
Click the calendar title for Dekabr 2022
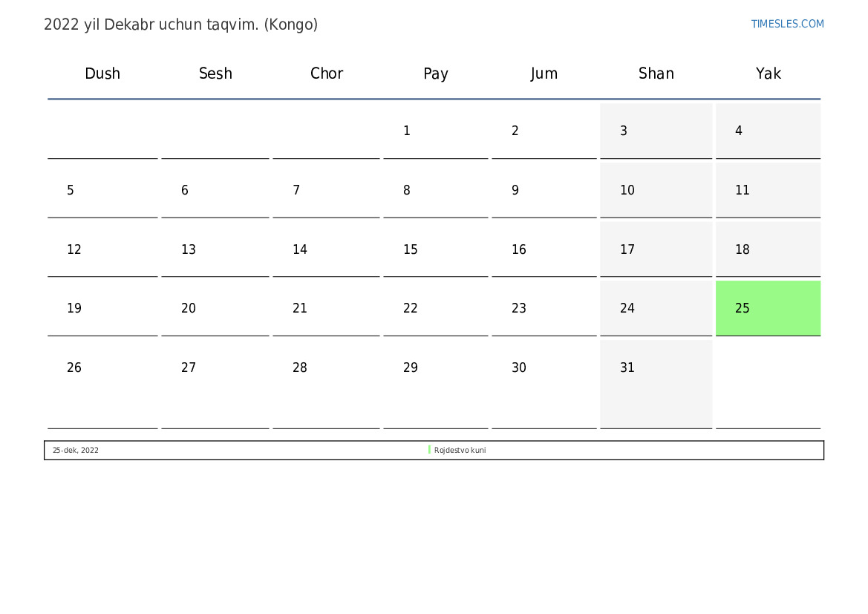click(180, 25)
